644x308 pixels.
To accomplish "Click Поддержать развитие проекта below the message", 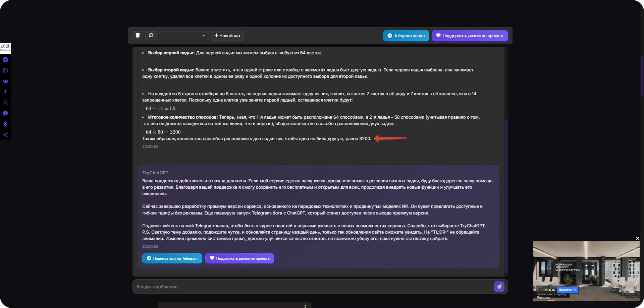I will 239,258.
